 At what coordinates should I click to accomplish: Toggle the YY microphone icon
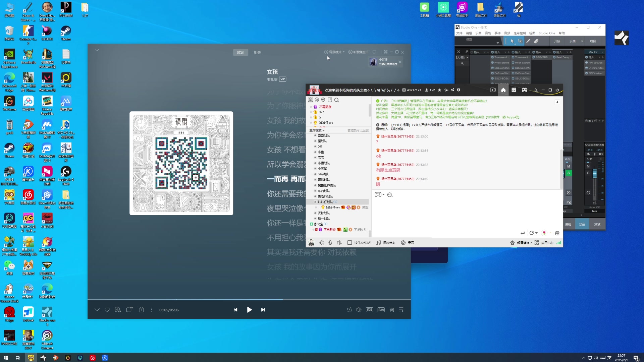pyautogui.click(x=330, y=243)
